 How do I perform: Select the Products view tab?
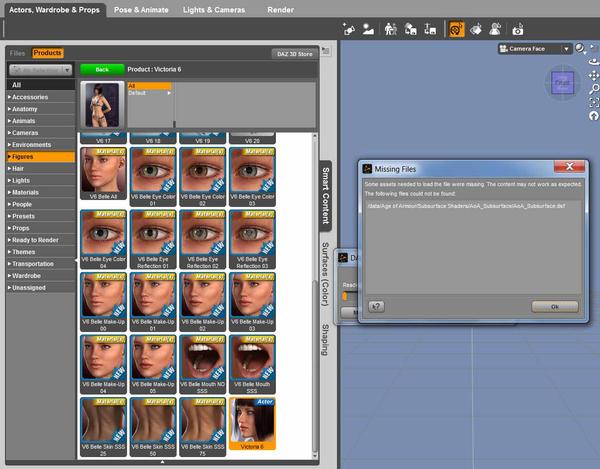47,53
